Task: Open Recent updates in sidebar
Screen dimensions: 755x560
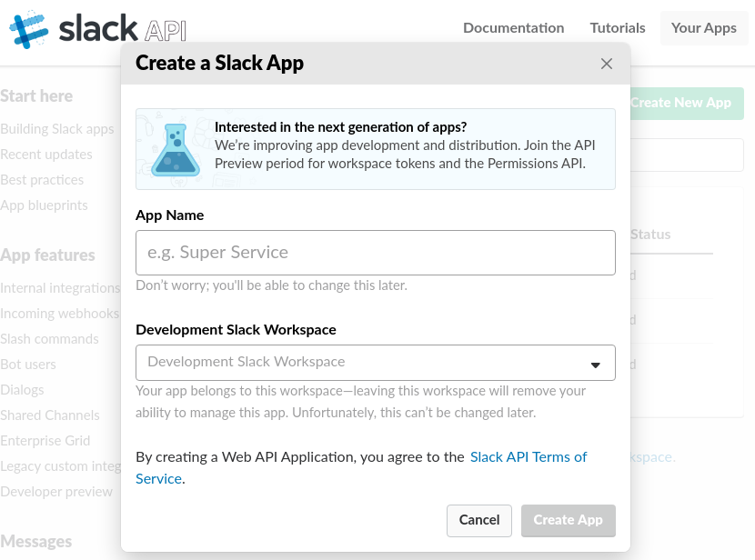Action: pyautogui.click(x=46, y=155)
